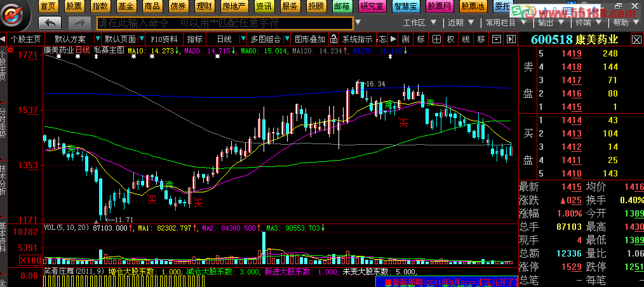The width and height of the screenshot is (644, 287).
Task: Go forward with the right arrow button
Action: 79,23
